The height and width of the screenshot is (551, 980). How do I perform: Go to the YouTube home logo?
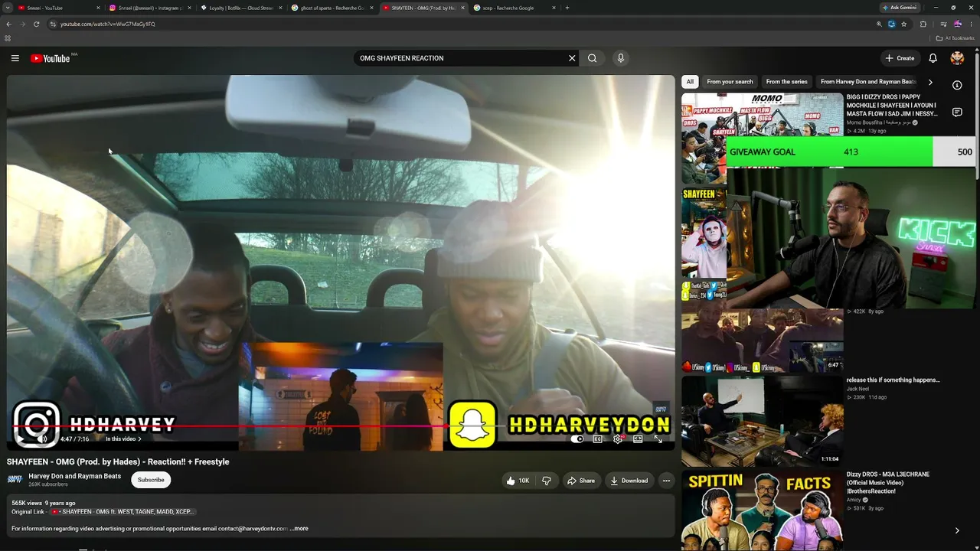point(51,58)
